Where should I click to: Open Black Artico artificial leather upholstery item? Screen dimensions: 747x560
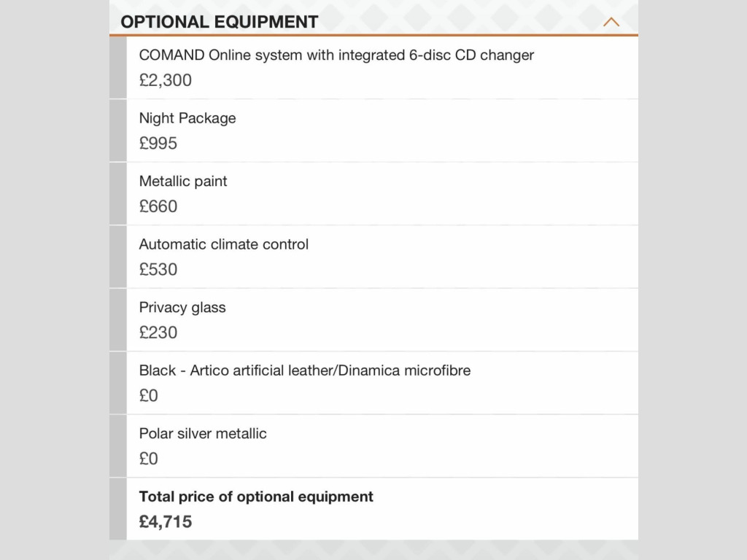pos(305,370)
